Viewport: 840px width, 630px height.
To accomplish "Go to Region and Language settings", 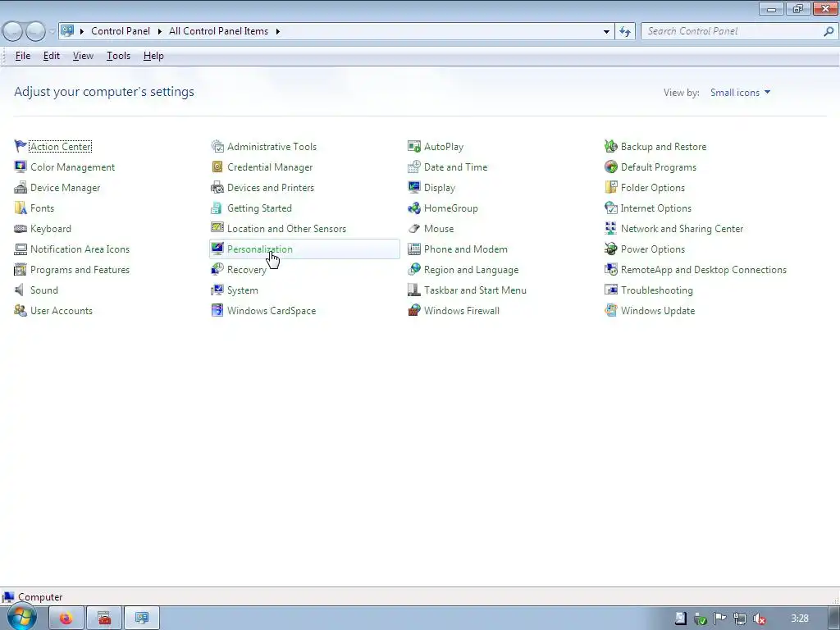I will tap(471, 269).
